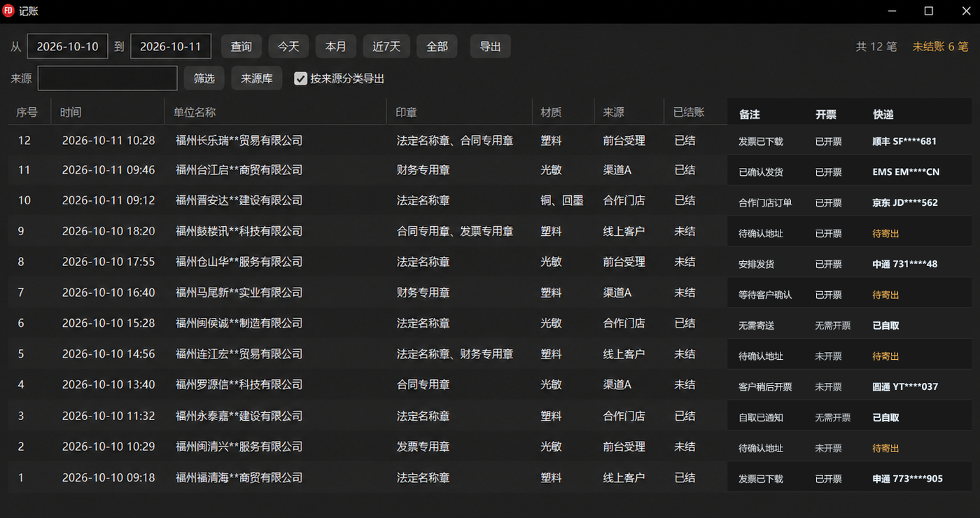Screen dimensions: 980x518
Task: Click 无需开票 in 福州永泰嘉 row
Action: 833,418
